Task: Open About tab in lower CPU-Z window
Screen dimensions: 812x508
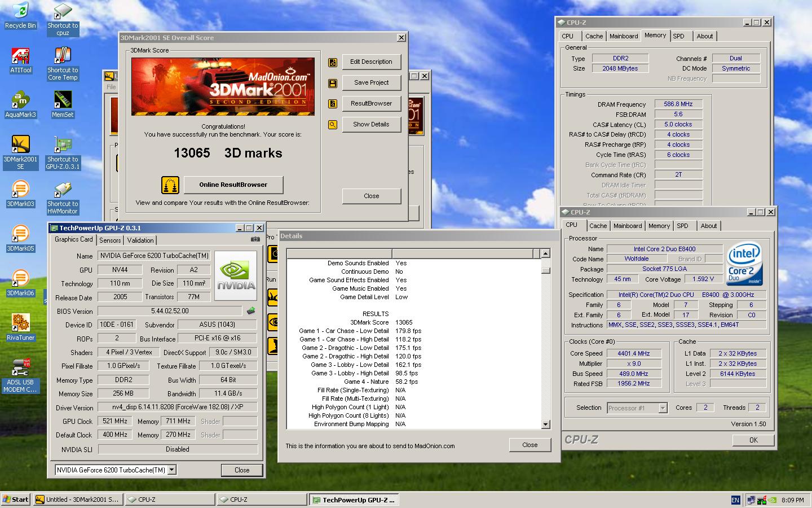Action: pos(709,226)
